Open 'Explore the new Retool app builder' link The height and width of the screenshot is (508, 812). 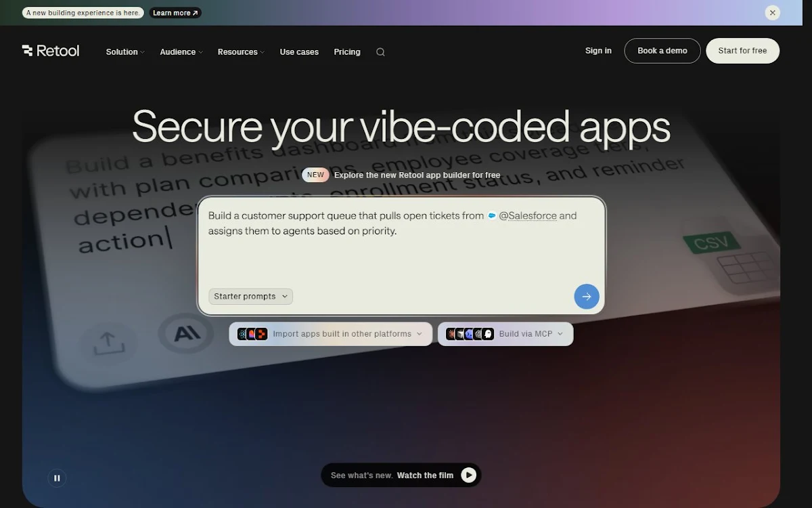417,175
